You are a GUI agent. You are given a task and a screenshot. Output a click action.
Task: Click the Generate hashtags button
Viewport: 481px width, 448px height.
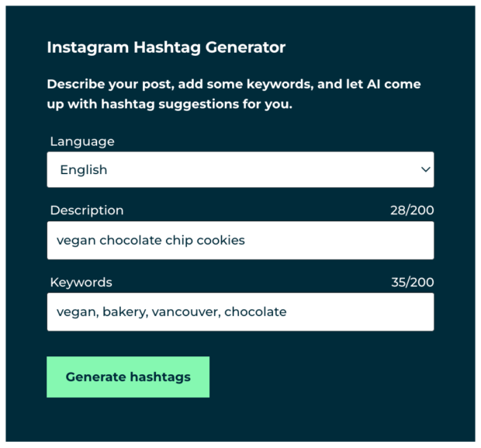pyautogui.click(x=128, y=377)
